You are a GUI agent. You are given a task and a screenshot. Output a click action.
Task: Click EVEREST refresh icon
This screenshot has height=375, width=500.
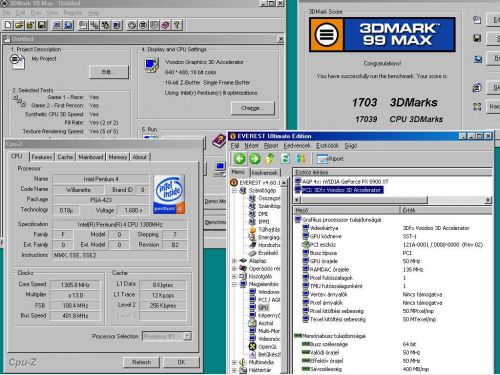(285, 159)
